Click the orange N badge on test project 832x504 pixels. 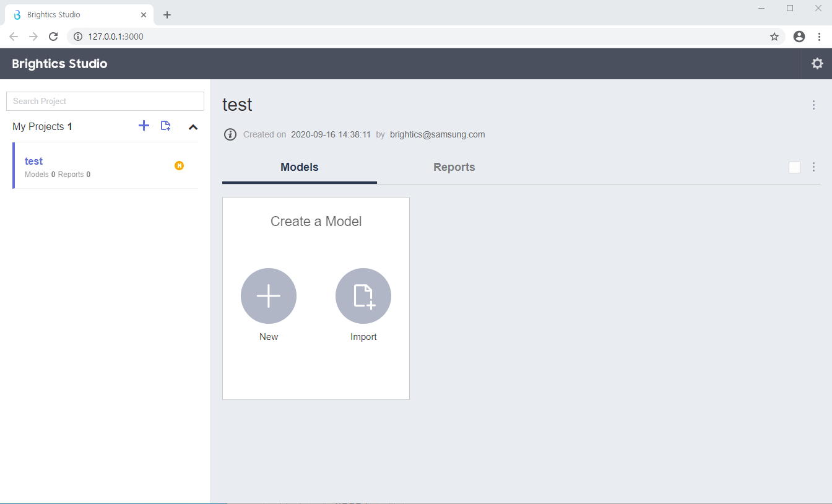(180, 165)
